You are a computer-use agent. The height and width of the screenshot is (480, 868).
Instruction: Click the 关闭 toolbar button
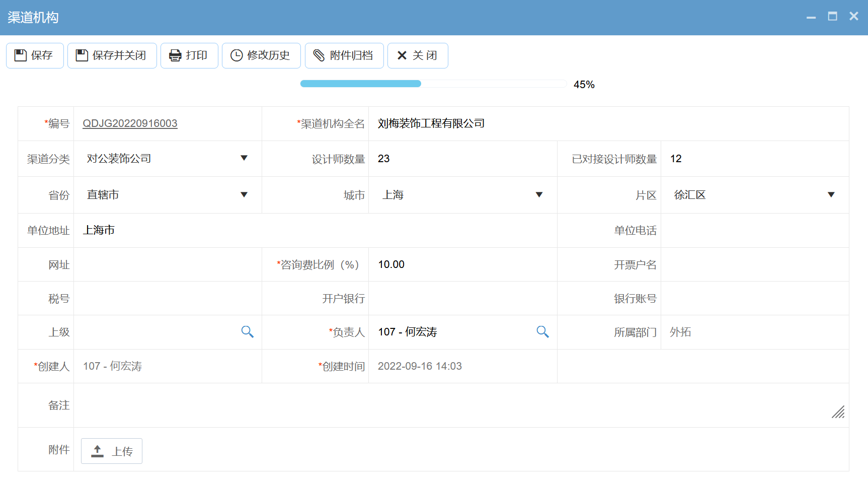417,55
